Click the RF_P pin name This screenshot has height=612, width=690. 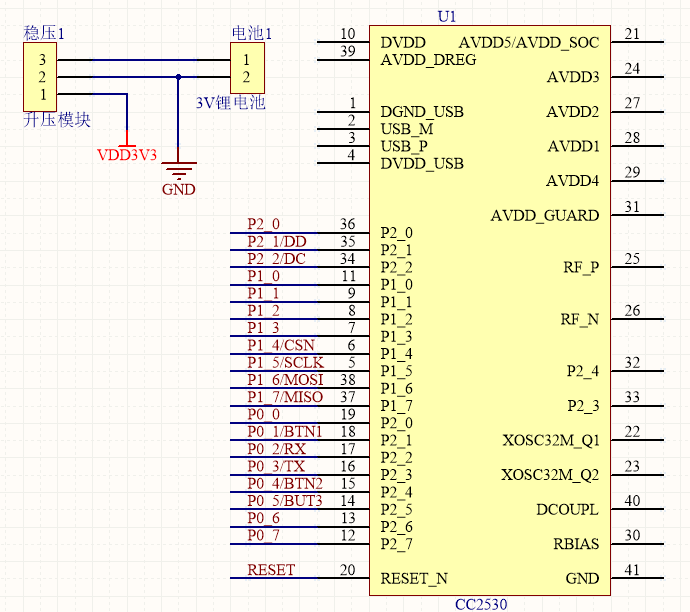[x=581, y=267]
